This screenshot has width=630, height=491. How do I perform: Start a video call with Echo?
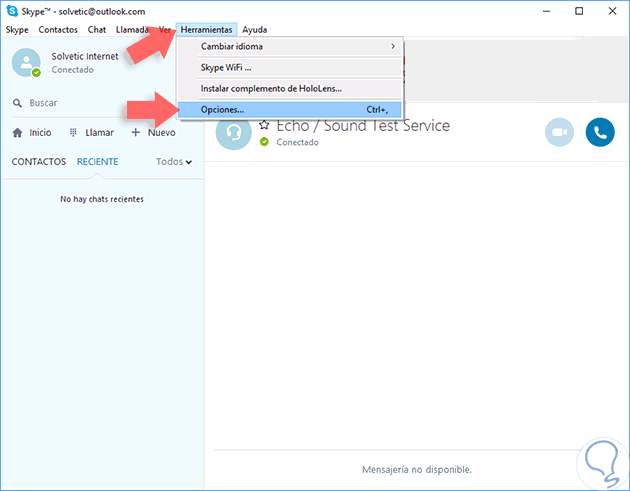(559, 132)
